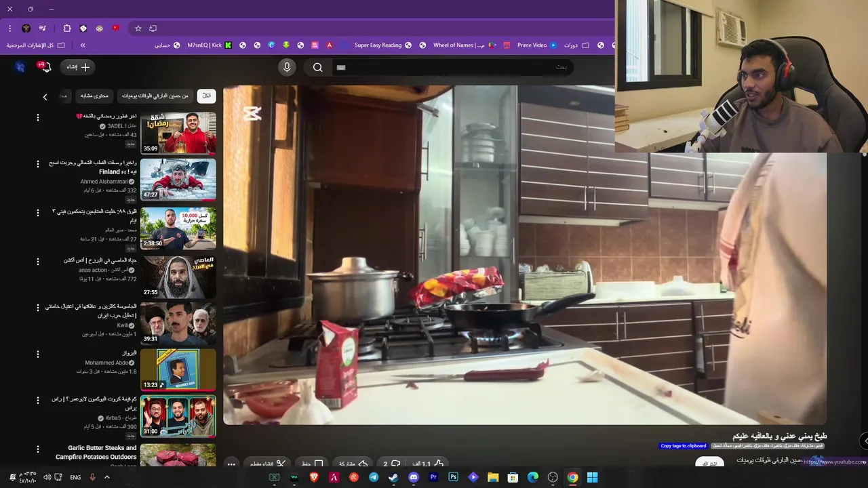
Task: Open Microsoft Edge from the taskbar
Action: [533, 477]
